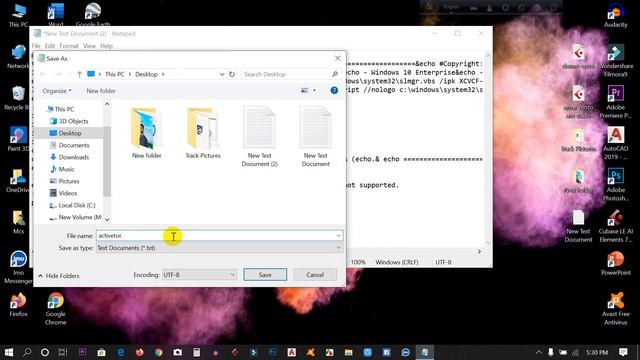The height and width of the screenshot is (360, 640).
Task: Click This PC in the address breadcrumb
Action: pyautogui.click(x=114, y=74)
